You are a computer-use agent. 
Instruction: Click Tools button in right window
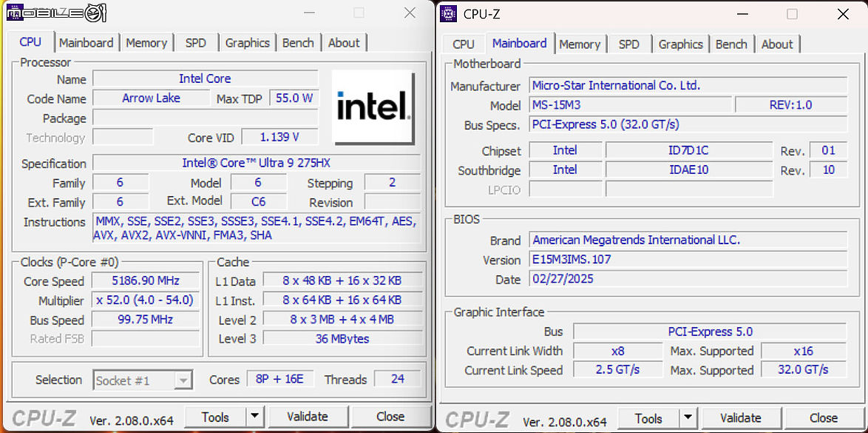pyautogui.click(x=649, y=417)
